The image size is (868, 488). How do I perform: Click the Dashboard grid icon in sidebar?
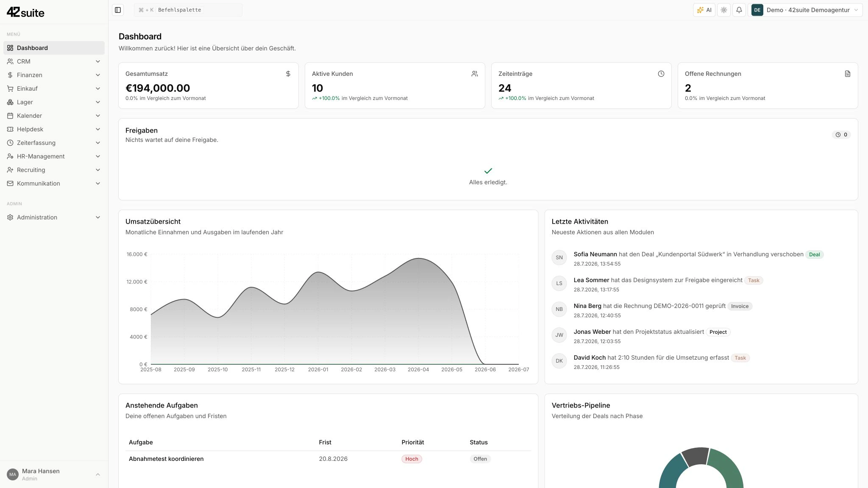(10, 48)
